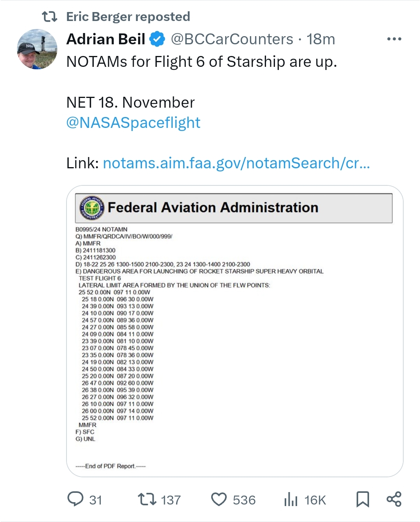The width and height of the screenshot is (420, 522).
Task: Click the share icon
Action: click(x=394, y=499)
